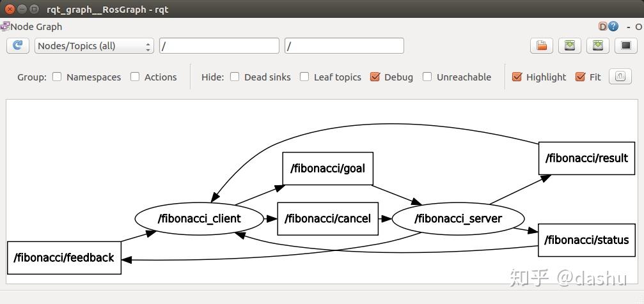This screenshot has width=644, height=304.
Task: Save graph as image with black square icon
Action: tap(625, 45)
